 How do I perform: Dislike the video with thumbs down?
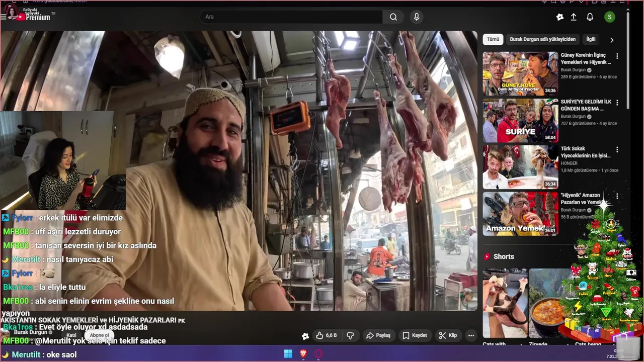pos(351,335)
